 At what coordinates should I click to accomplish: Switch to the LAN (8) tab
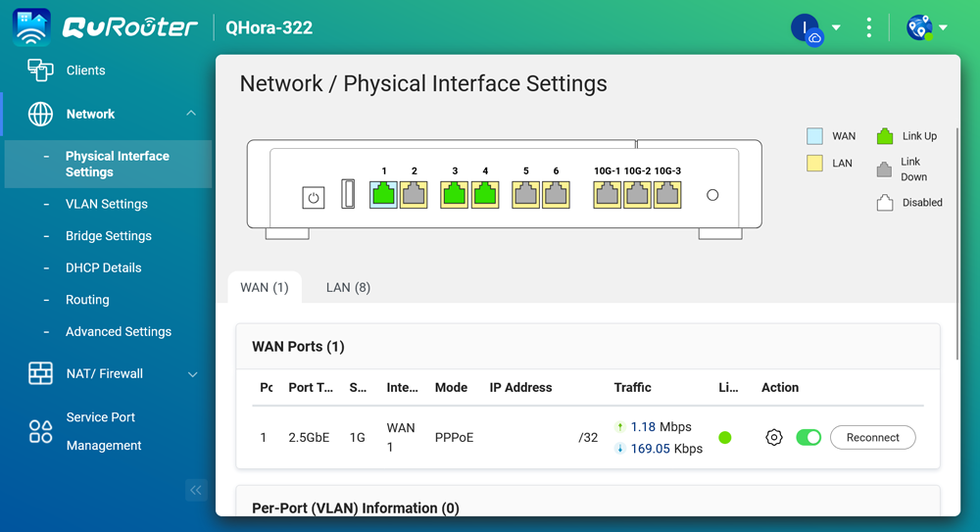tap(348, 287)
